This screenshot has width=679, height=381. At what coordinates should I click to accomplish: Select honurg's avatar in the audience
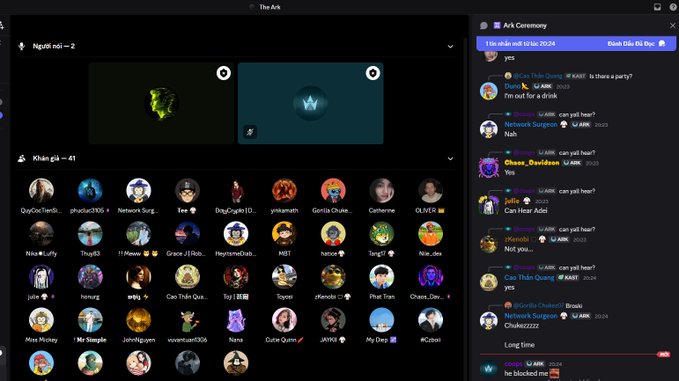(90, 277)
